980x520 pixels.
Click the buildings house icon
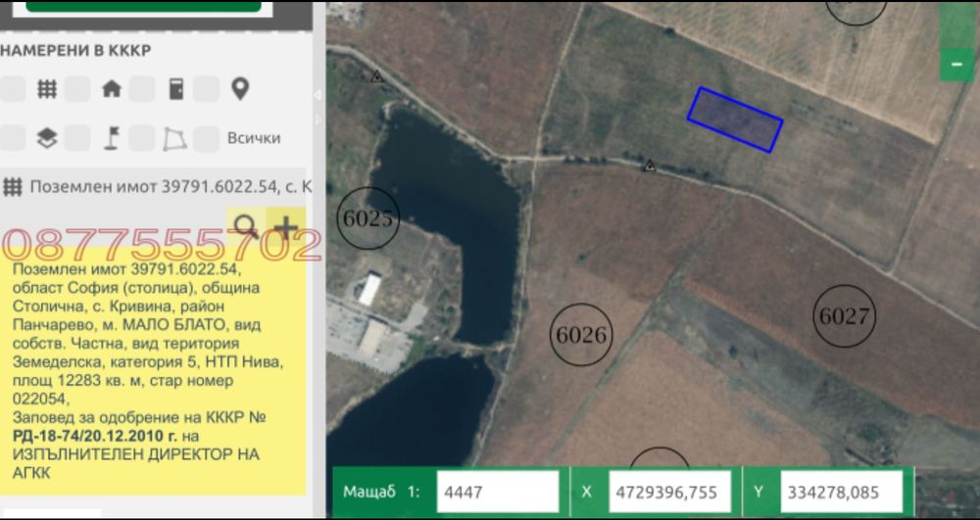point(112,89)
